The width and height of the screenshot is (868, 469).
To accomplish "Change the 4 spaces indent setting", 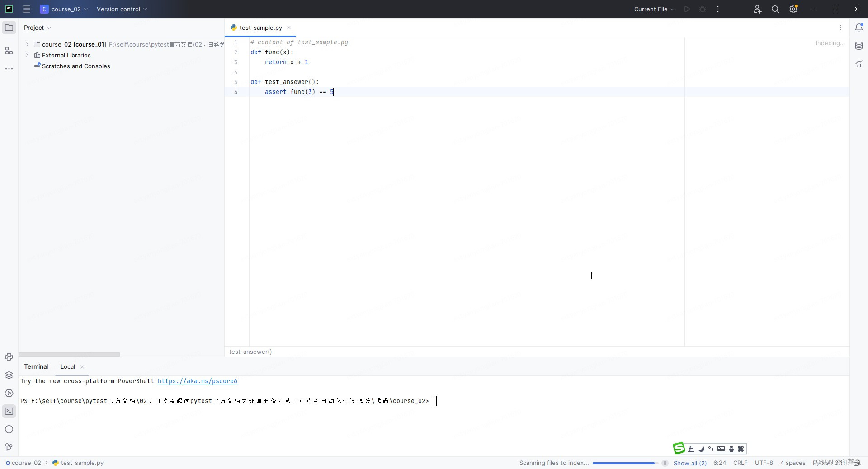I will [x=793, y=463].
